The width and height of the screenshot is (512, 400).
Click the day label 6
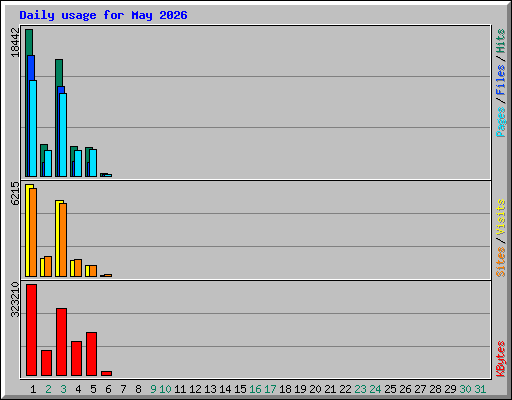point(108,389)
